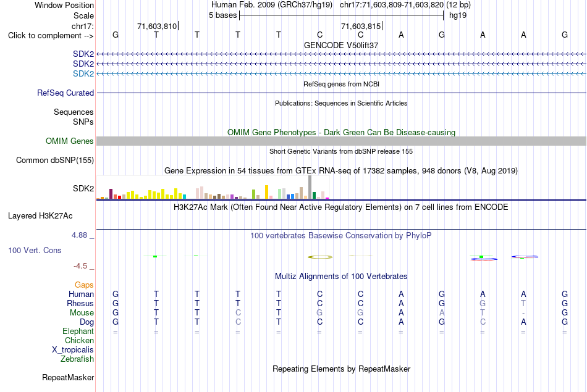The image size is (587, 392).
Task: Click the tallest gray bar in GTEx chart
Action: pyautogui.click(x=310, y=187)
